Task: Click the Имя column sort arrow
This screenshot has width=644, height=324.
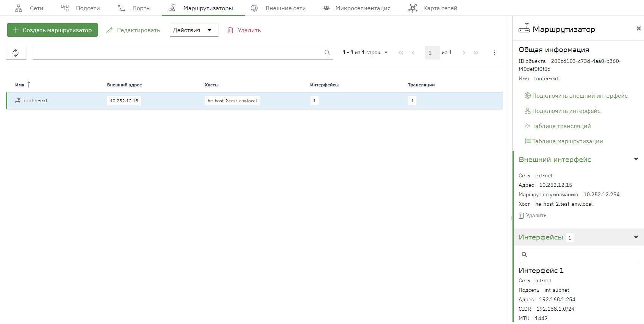Action: pos(29,85)
